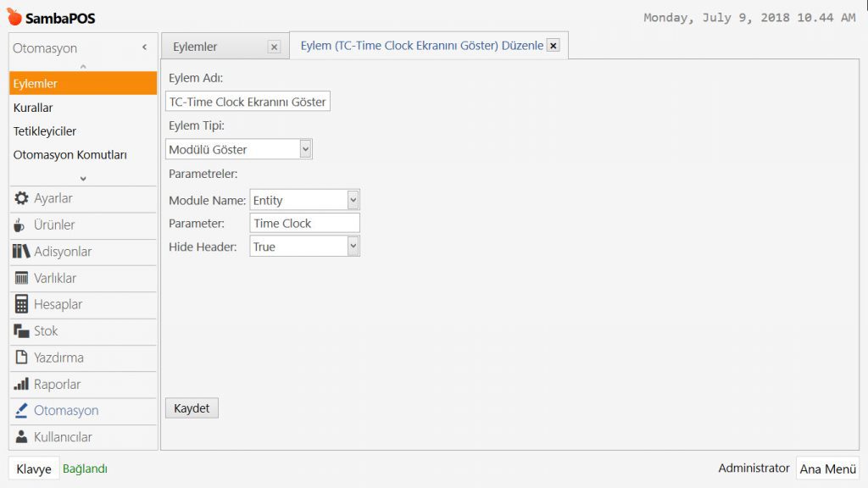This screenshot has width=868, height=488.
Task: Close the Eylem Düzenle tab
Action: (x=553, y=46)
